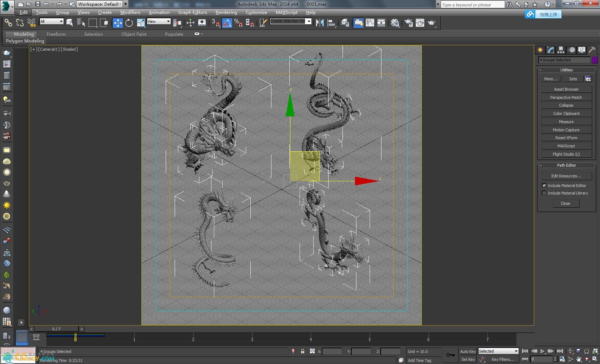Activate the Select Object tool
The height and width of the screenshot is (364, 600).
(70, 23)
